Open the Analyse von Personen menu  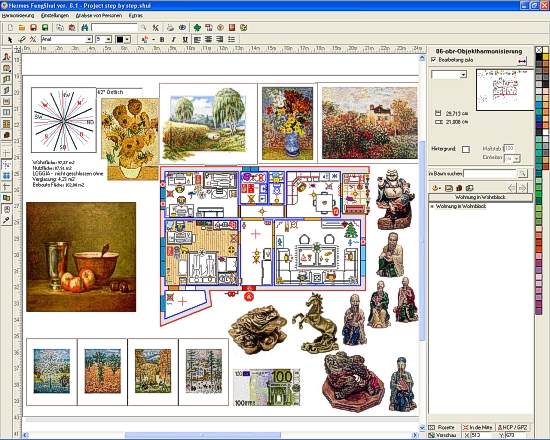tap(99, 15)
